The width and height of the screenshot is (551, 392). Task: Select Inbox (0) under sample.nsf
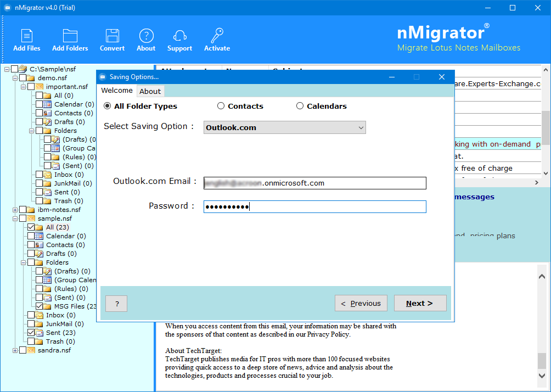[x=60, y=315]
